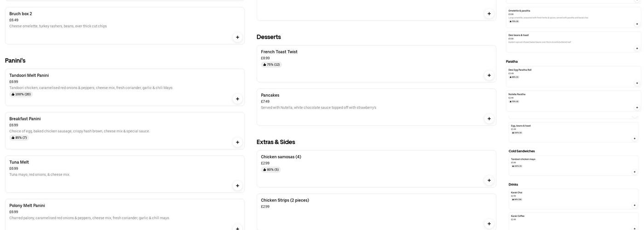Add Tandoori chicken mayo sandwich to basket
Image resolution: width=644 pixels, height=230 pixels.
(635, 172)
